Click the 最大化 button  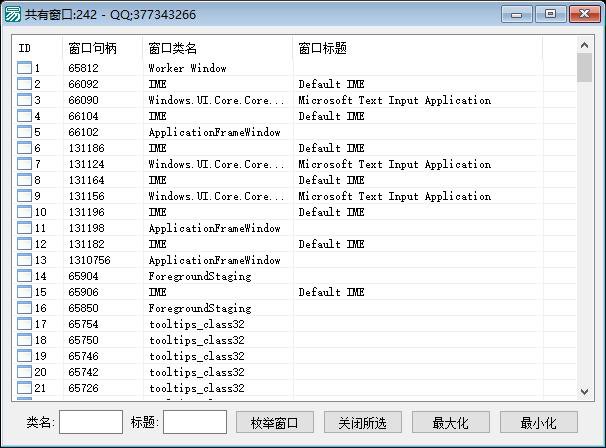click(x=451, y=422)
